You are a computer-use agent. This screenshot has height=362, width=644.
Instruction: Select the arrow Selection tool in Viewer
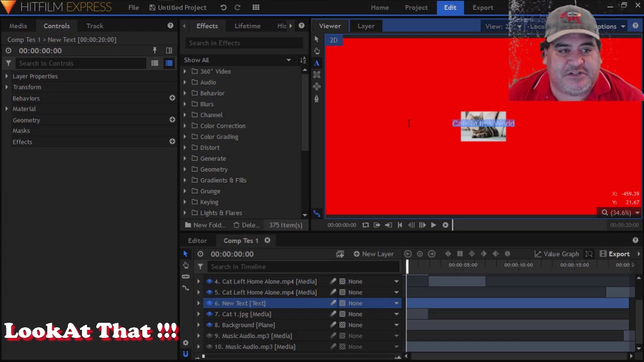tap(316, 39)
